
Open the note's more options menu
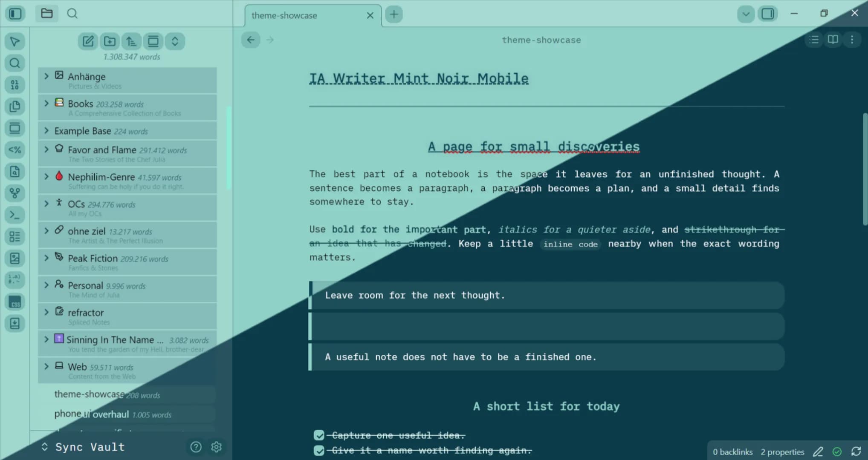852,40
